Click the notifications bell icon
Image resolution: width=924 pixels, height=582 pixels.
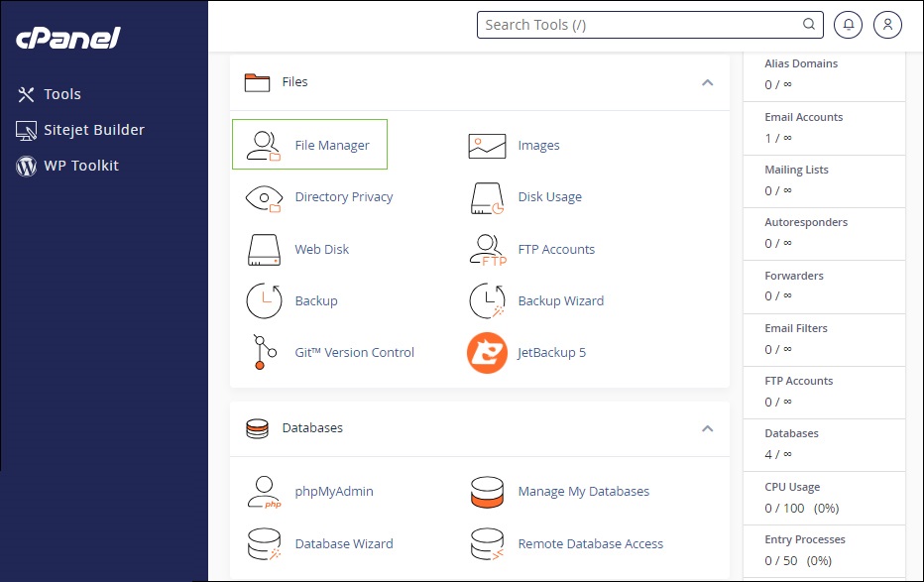click(x=848, y=25)
